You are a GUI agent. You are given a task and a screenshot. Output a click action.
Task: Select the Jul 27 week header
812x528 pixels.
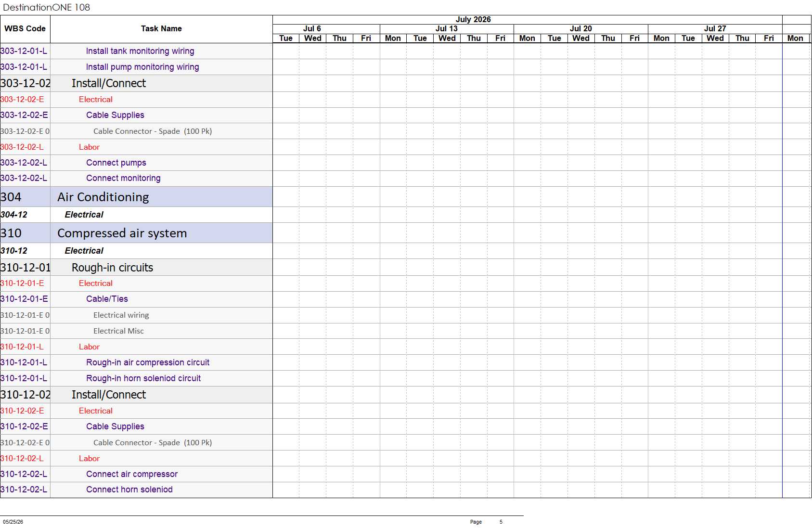click(715, 29)
